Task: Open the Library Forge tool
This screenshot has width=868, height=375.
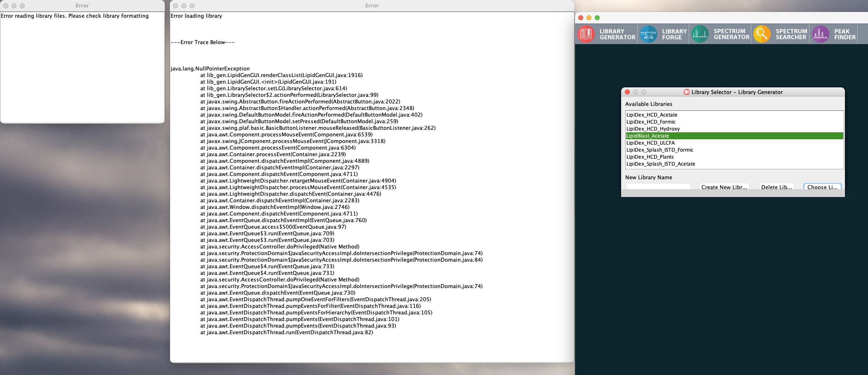Action: tap(662, 34)
